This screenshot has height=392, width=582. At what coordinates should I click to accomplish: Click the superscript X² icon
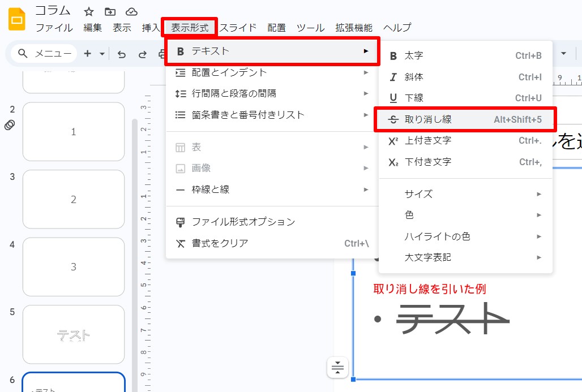pyautogui.click(x=393, y=141)
